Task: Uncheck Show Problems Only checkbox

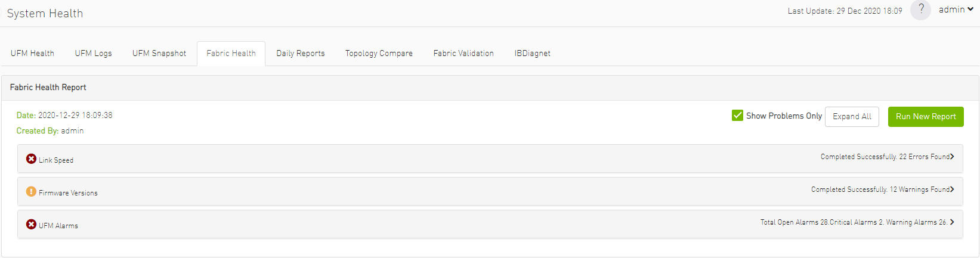Action: pos(737,115)
